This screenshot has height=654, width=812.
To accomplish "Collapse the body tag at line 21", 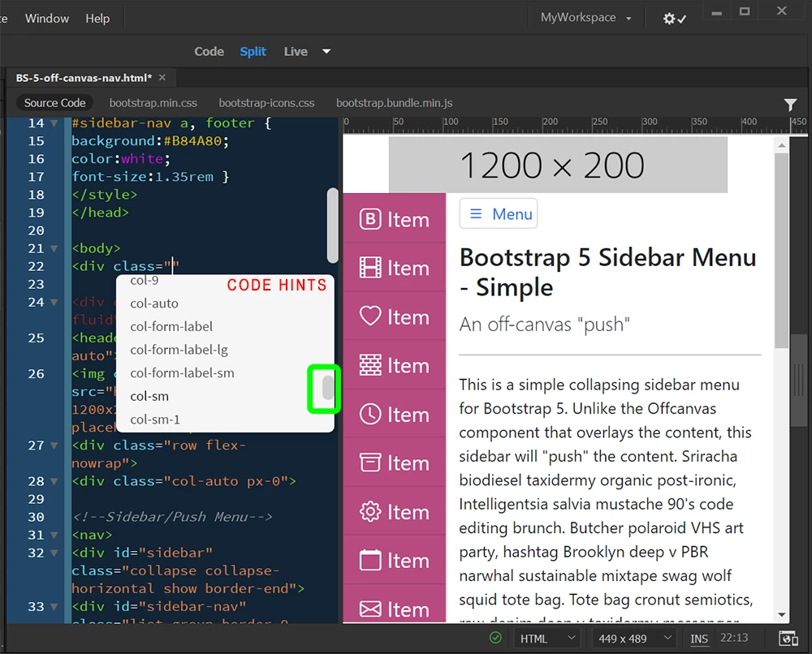I will (x=54, y=248).
